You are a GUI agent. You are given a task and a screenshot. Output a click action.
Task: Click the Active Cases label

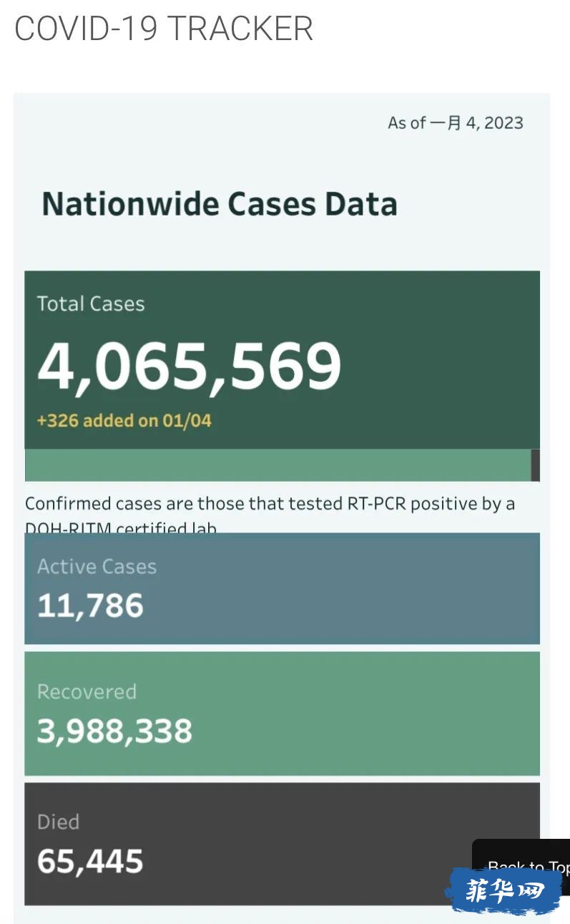(x=97, y=566)
